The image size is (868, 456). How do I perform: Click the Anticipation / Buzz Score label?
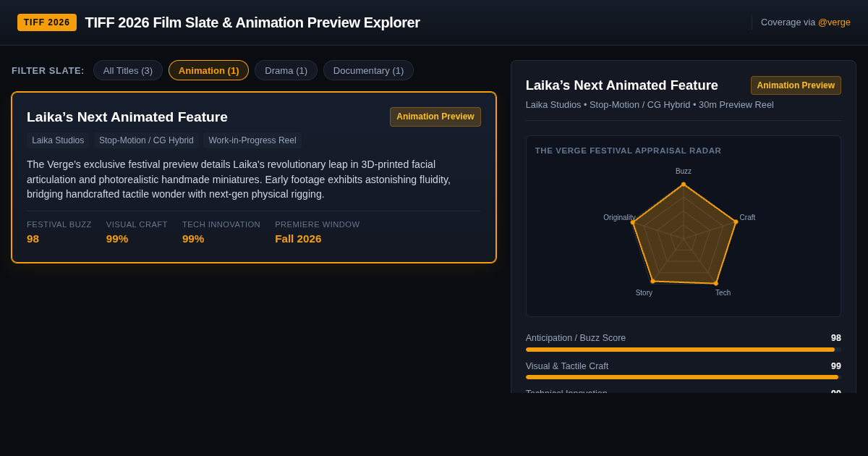pyautogui.click(x=576, y=338)
